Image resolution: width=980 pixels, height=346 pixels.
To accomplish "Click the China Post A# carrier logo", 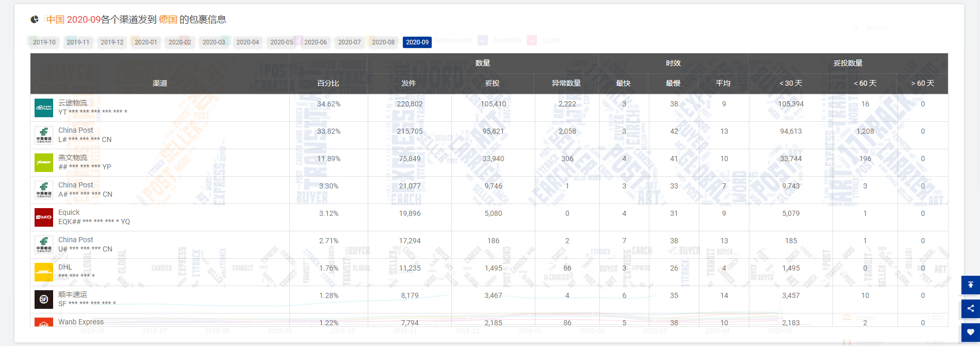I will [x=44, y=190].
